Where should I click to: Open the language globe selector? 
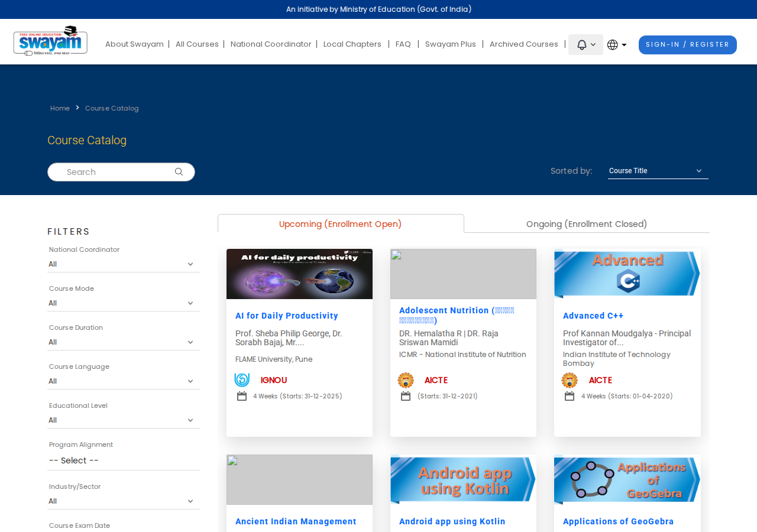click(x=617, y=45)
